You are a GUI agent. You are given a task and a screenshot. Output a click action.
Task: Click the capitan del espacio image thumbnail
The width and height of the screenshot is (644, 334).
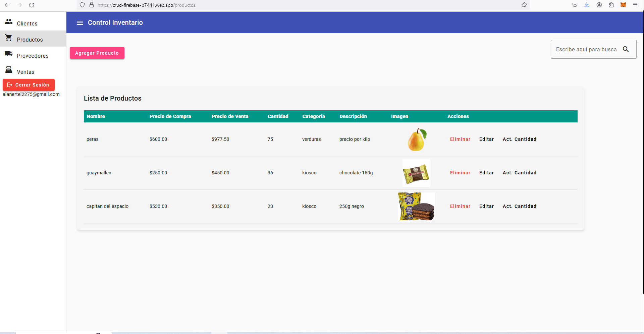416,206
